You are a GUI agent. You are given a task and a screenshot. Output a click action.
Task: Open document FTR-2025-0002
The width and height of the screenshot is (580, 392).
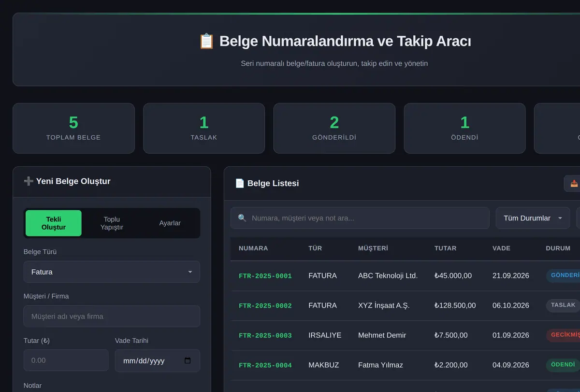click(265, 305)
